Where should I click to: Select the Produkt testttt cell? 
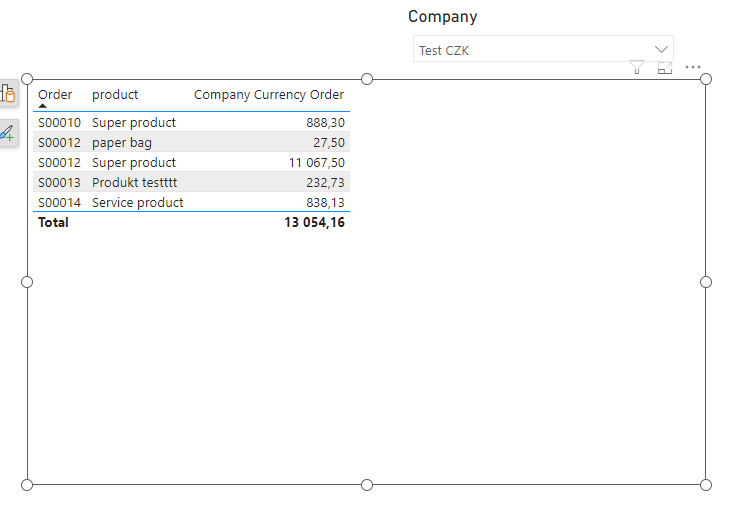135,183
